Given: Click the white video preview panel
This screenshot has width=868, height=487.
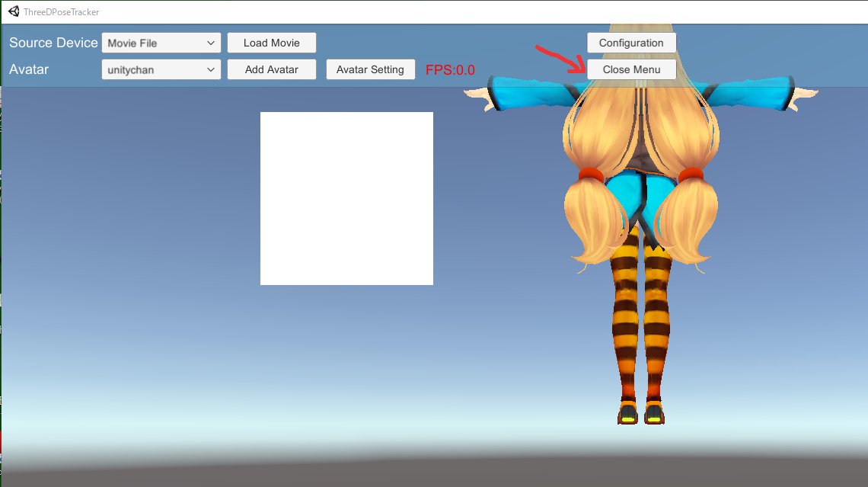Looking at the screenshot, I should coord(346,198).
